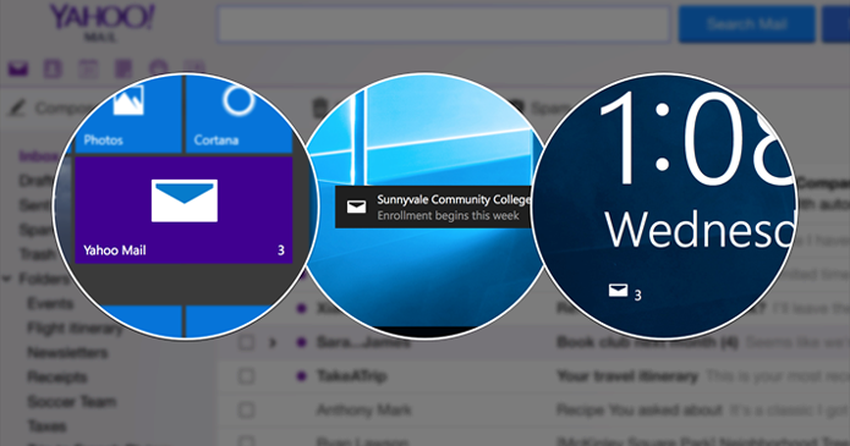This screenshot has height=446, width=850.
Task: Open the Yahoo Mail live tile
Action: coord(183,210)
